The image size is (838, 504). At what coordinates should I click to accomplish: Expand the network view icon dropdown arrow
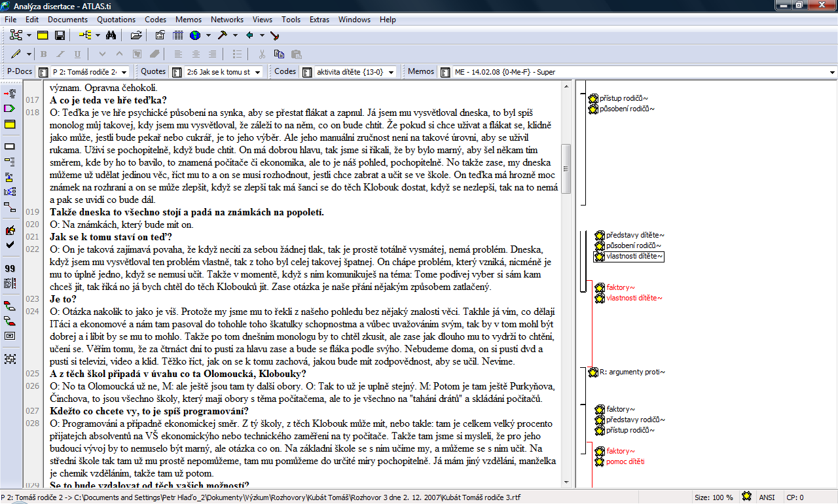(28, 35)
